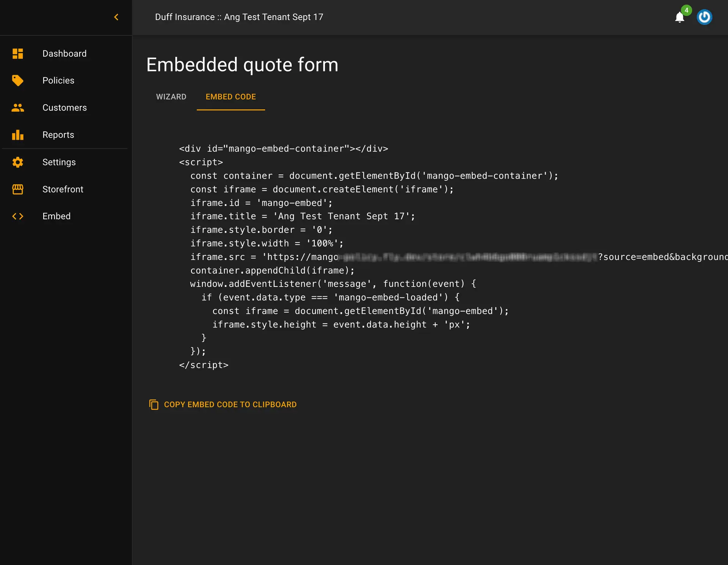The height and width of the screenshot is (565, 728).
Task: Click the iframe.id code line
Action: coord(261,203)
